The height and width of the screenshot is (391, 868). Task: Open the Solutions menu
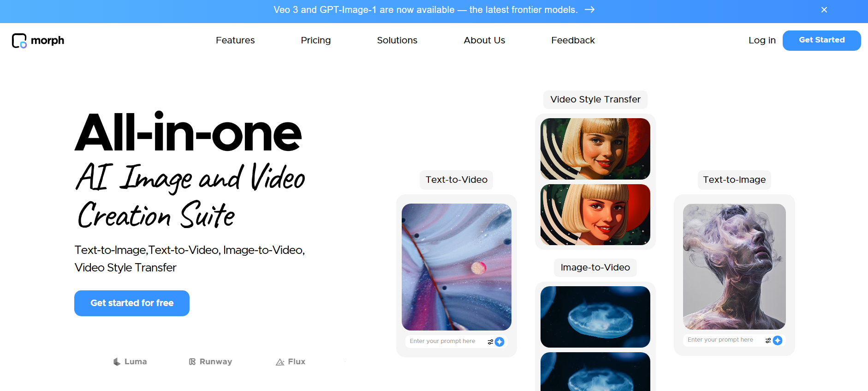tap(397, 41)
